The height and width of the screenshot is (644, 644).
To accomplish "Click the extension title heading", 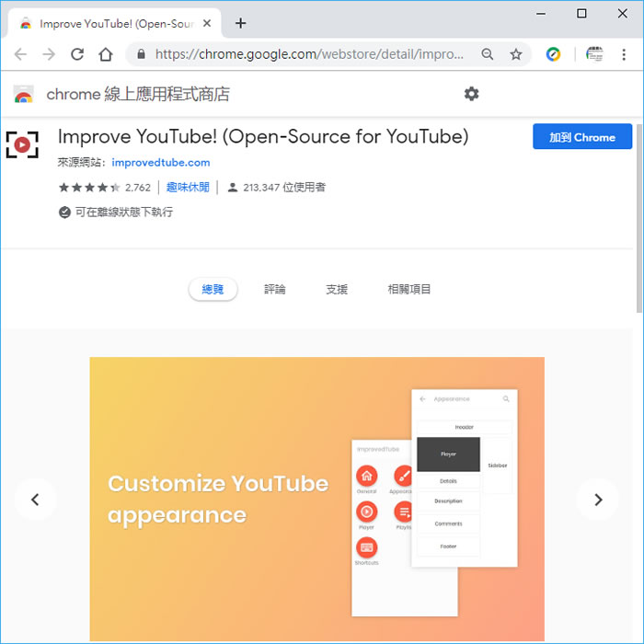I will (263, 137).
